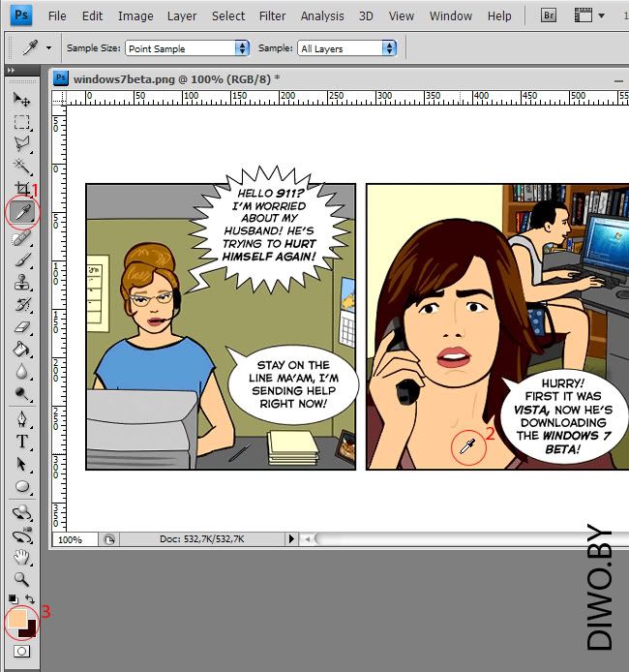This screenshot has height=672, width=629.
Task: Click the windows7beta.png document title
Action: (x=176, y=79)
